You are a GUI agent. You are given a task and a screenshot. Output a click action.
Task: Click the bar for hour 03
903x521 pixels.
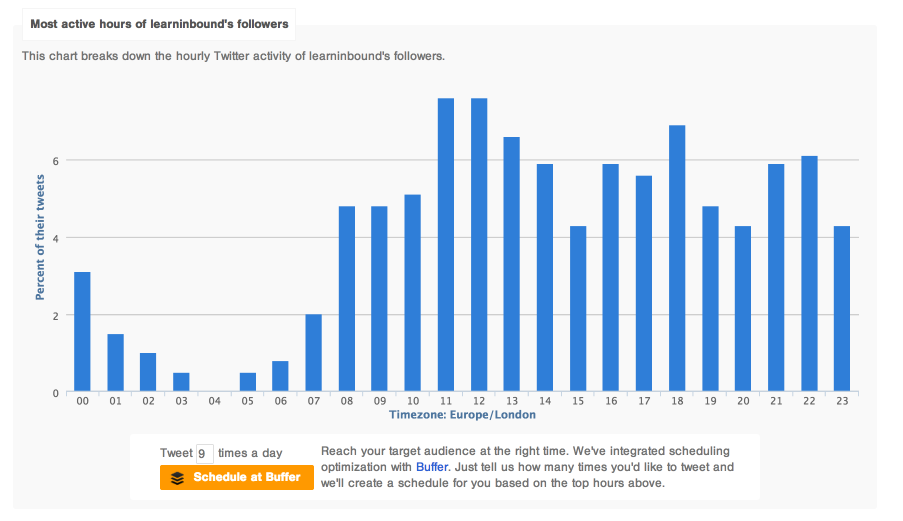point(181,382)
